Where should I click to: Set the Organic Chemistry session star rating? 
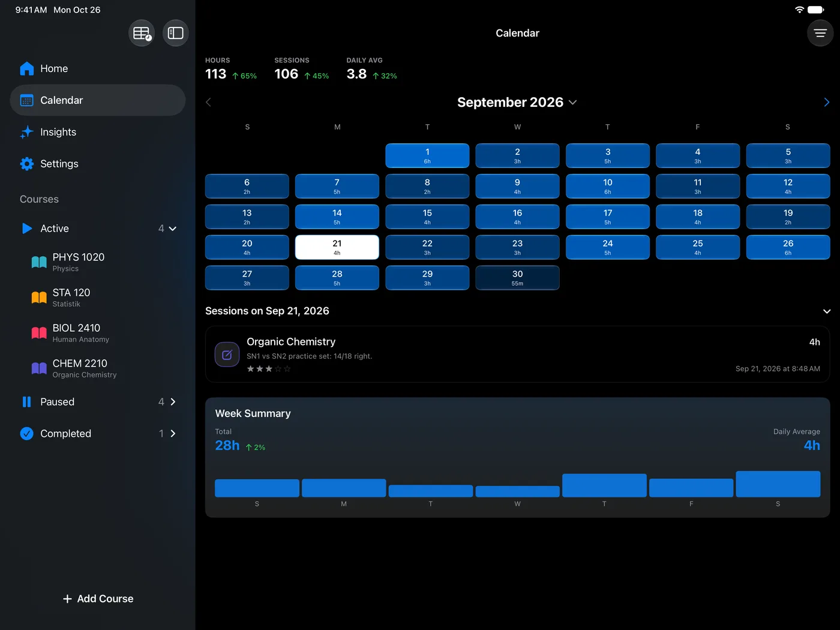pyautogui.click(x=269, y=369)
